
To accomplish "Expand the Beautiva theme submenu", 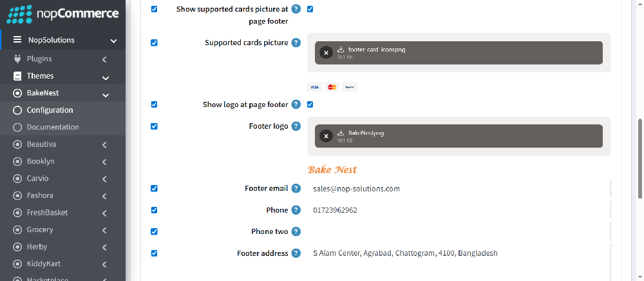I will (104, 144).
